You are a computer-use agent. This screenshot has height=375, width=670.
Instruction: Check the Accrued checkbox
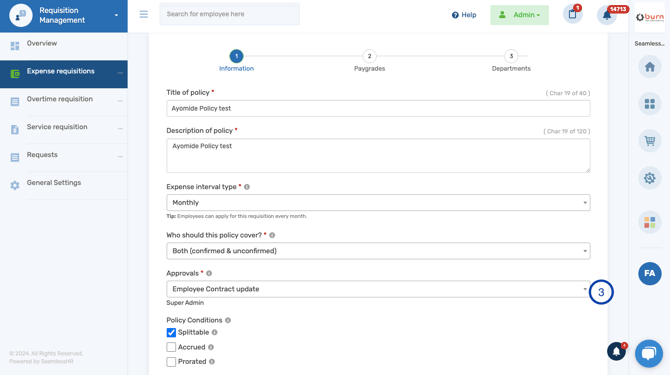(171, 347)
